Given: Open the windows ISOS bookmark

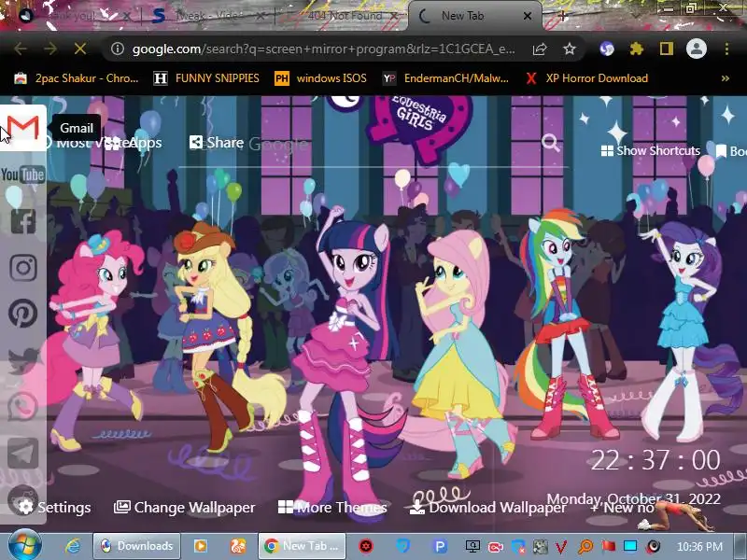Looking at the screenshot, I should click(x=320, y=78).
